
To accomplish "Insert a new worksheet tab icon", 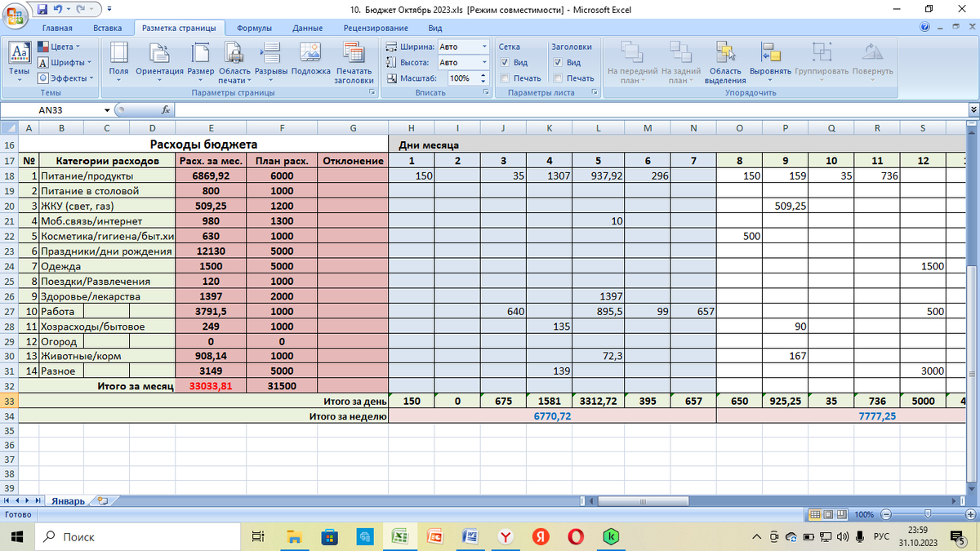I will pyautogui.click(x=102, y=501).
